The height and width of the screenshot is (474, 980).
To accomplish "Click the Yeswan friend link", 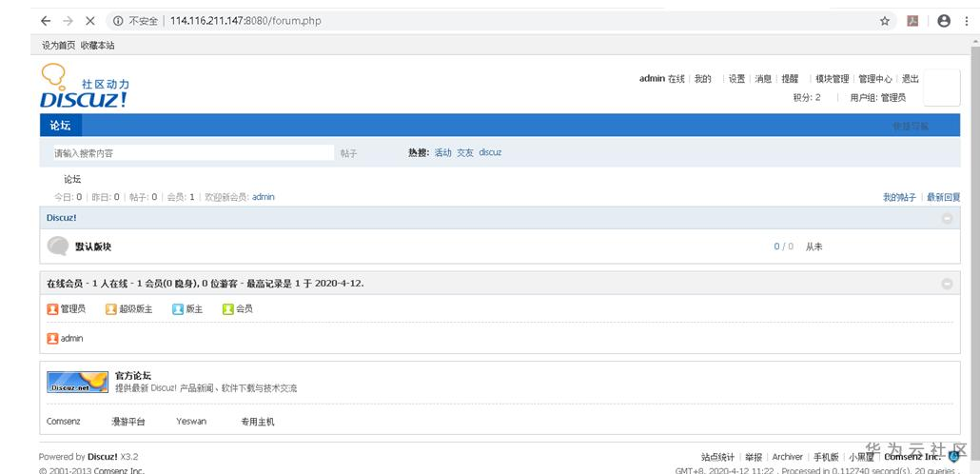I will pos(191,422).
